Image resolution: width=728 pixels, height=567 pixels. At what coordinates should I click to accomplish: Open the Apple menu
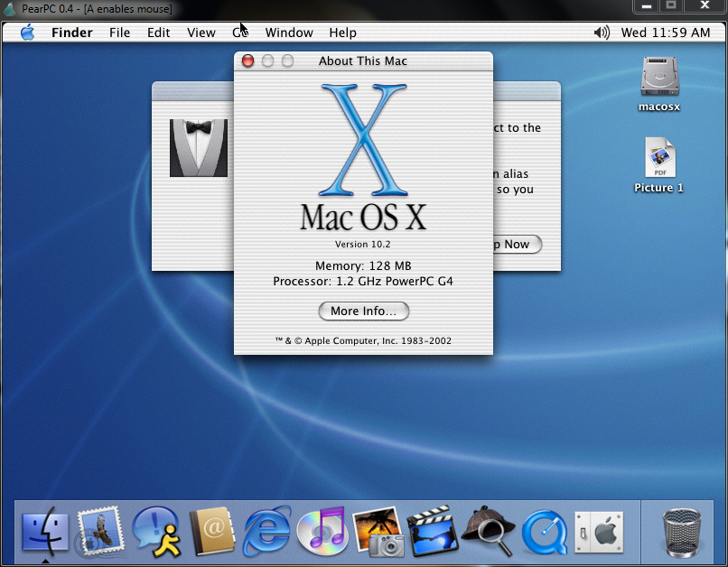27,33
